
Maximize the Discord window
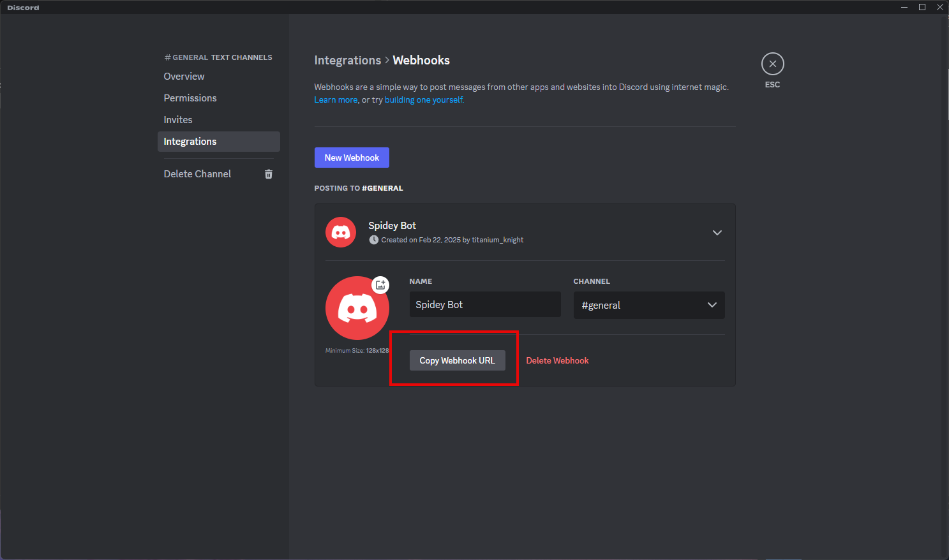click(922, 7)
